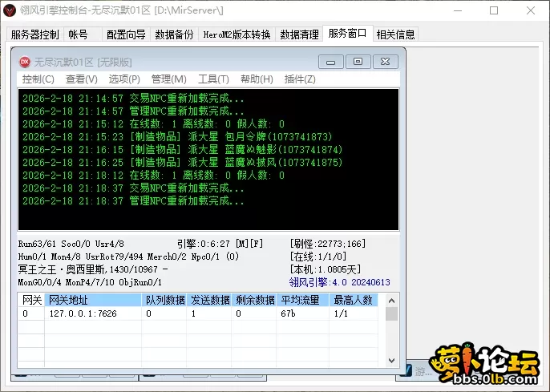The image size is (550, 392).
Task: Click the MonG0/0/4 MonP4/7/10 status line
Action: (x=90, y=282)
